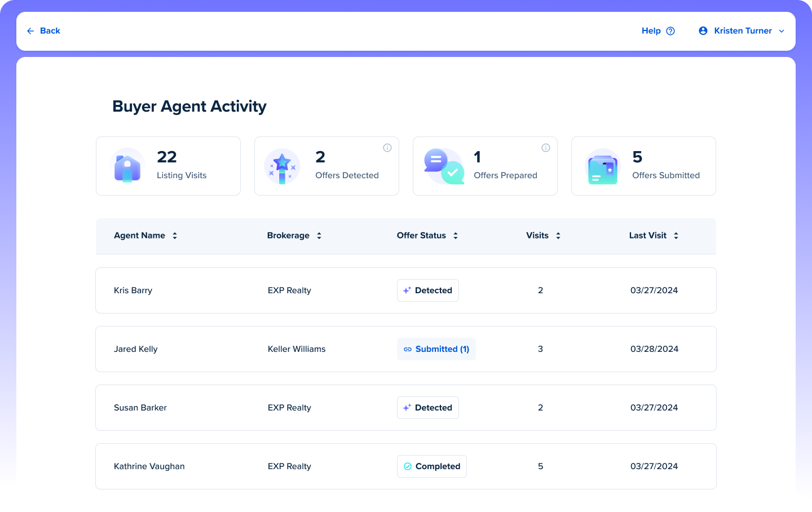812x512 pixels.
Task: Click the Listing Visits house icon
Action: pyautogui.click(x=127, y=167)
